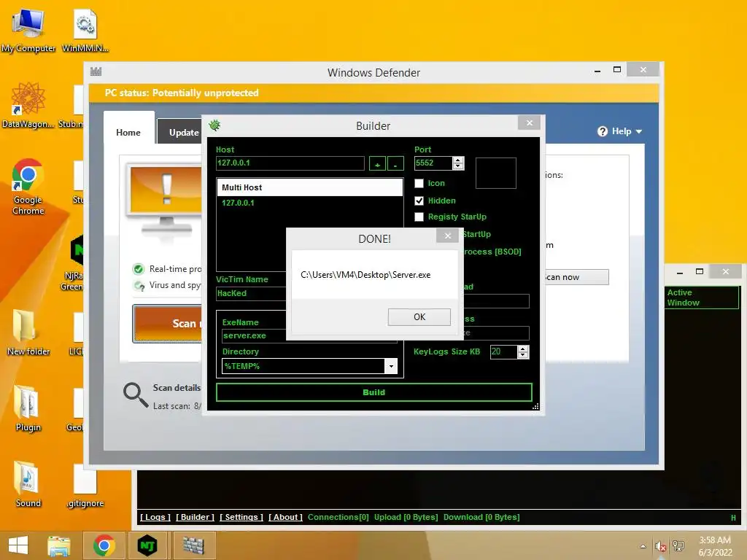747x560 pixels.
Task: Minimize the Windows Defender window
Action: point(597,71)
